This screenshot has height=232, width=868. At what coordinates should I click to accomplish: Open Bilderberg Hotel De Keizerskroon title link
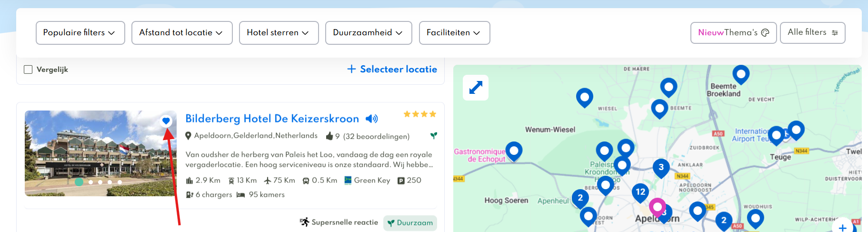(272, 119)
